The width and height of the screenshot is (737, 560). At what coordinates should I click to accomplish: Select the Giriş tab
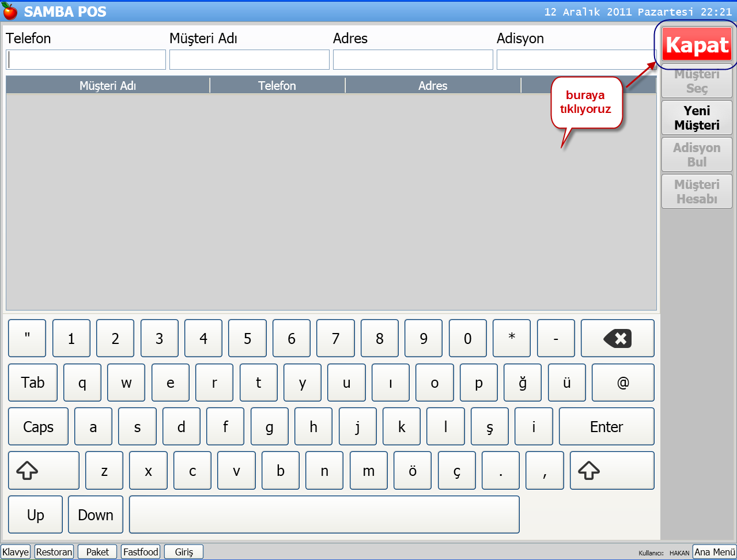click(x=184, y=552)
